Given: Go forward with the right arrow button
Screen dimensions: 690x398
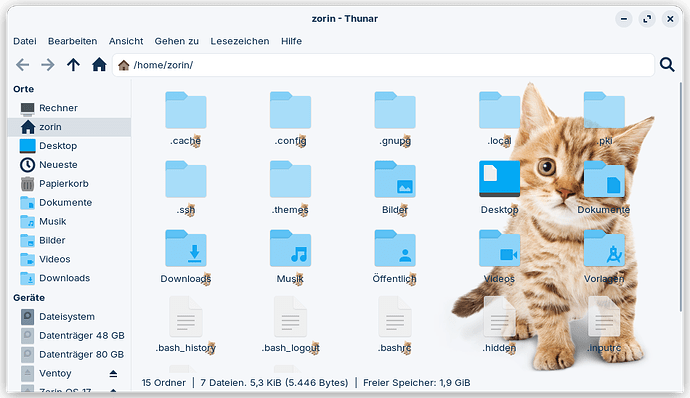Looking at the screenshot, I should [x=48, y=65].
